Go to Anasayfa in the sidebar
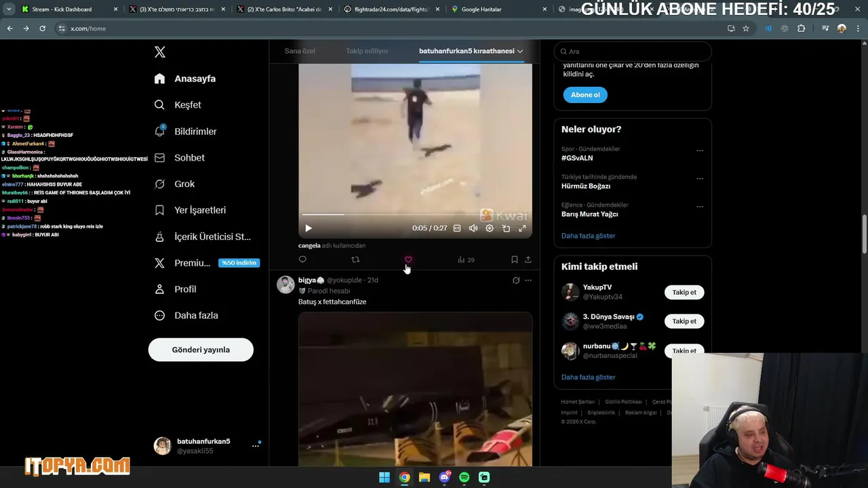 point(185,79)
